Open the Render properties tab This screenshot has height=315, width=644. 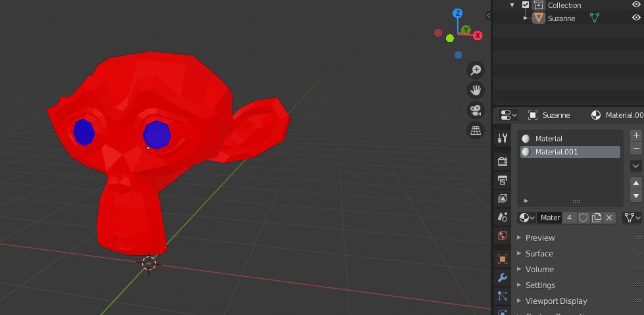pos(503,161)
